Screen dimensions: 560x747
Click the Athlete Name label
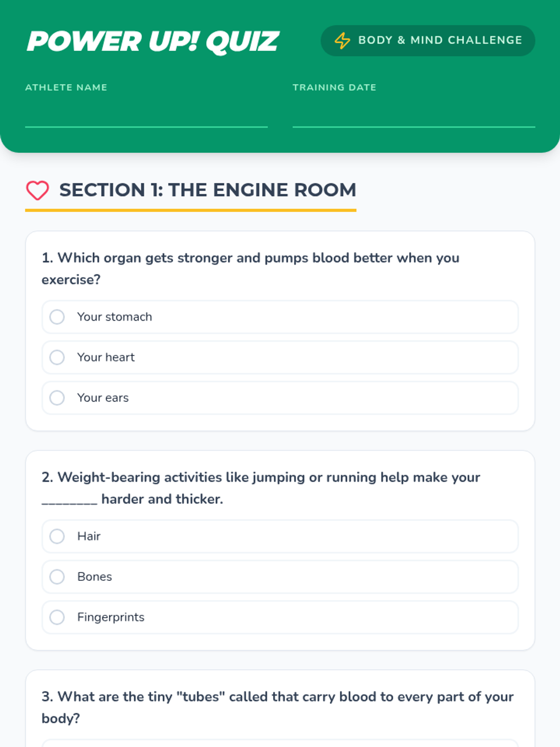click(66, 87)
